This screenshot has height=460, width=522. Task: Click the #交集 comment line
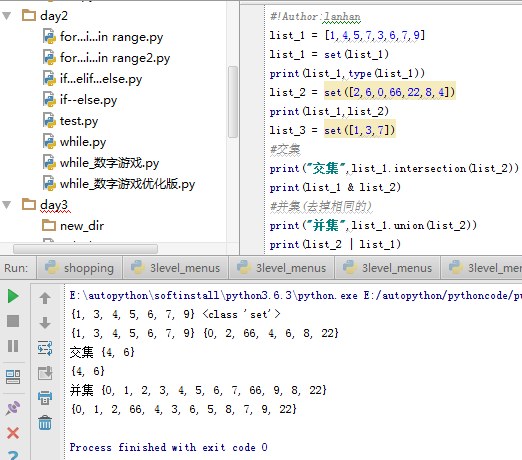click(x=285, y=149)
